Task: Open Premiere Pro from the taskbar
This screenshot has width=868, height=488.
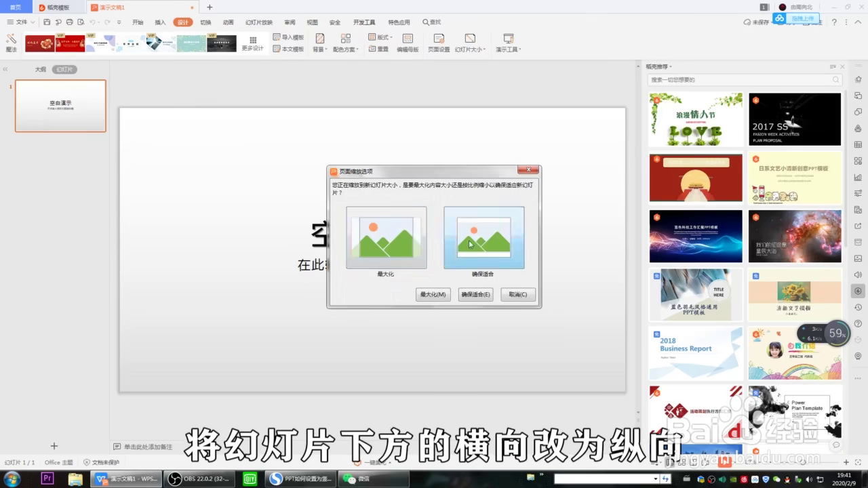Action: point(47,479)
